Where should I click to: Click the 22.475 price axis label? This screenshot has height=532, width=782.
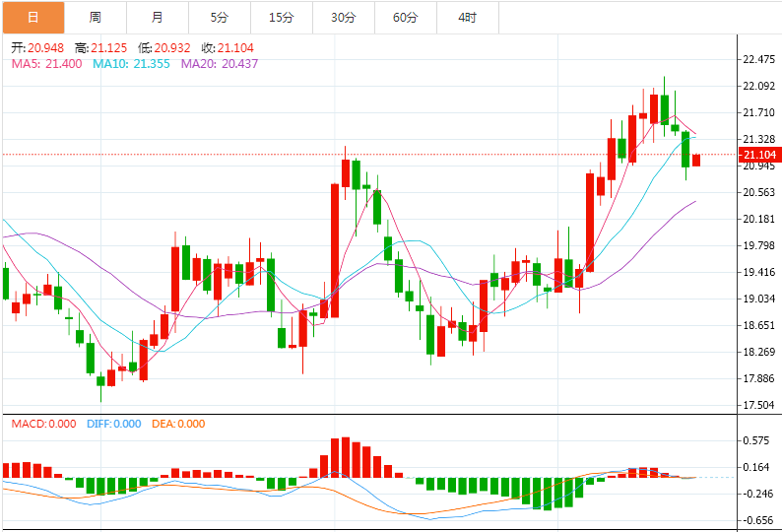(759, 59)
